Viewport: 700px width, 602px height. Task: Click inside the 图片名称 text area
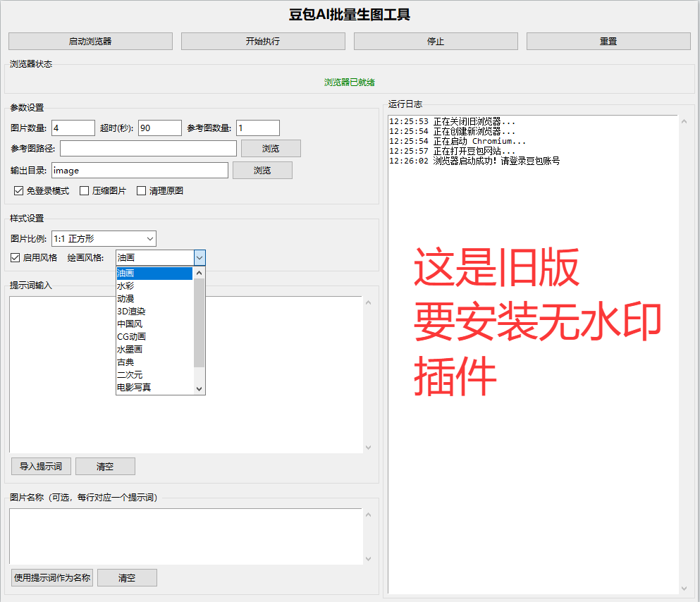pyautogui.click(x=185, y=536)
